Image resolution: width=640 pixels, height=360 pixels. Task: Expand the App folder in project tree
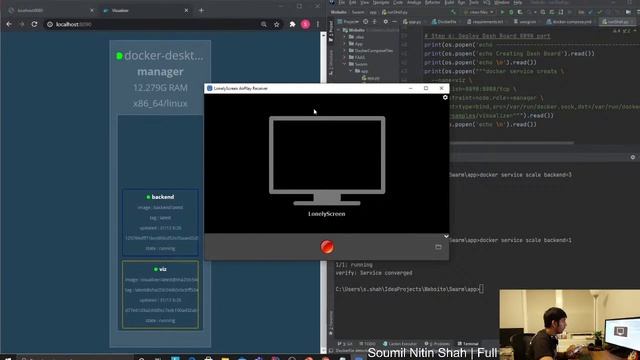pyautogui.click(x=345, y=44)
